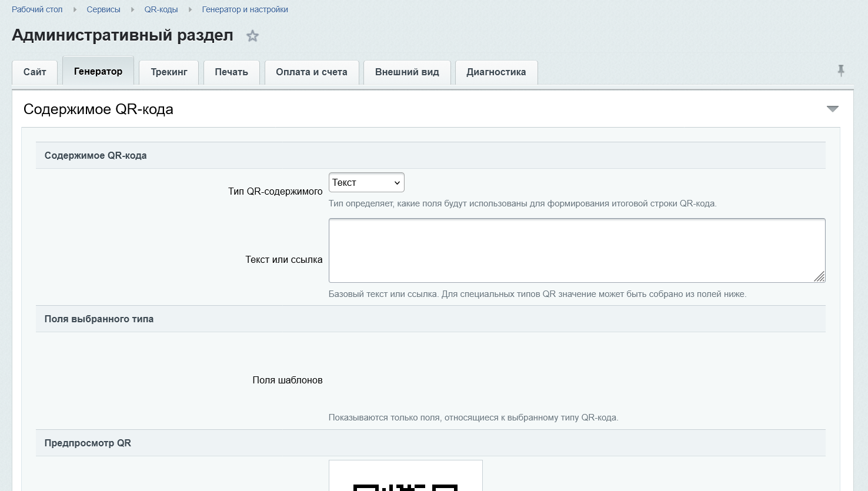The width and height of the screenshot is (868, 491).
Task: Go to the Печать tab
Action: (x=232, y=72)
